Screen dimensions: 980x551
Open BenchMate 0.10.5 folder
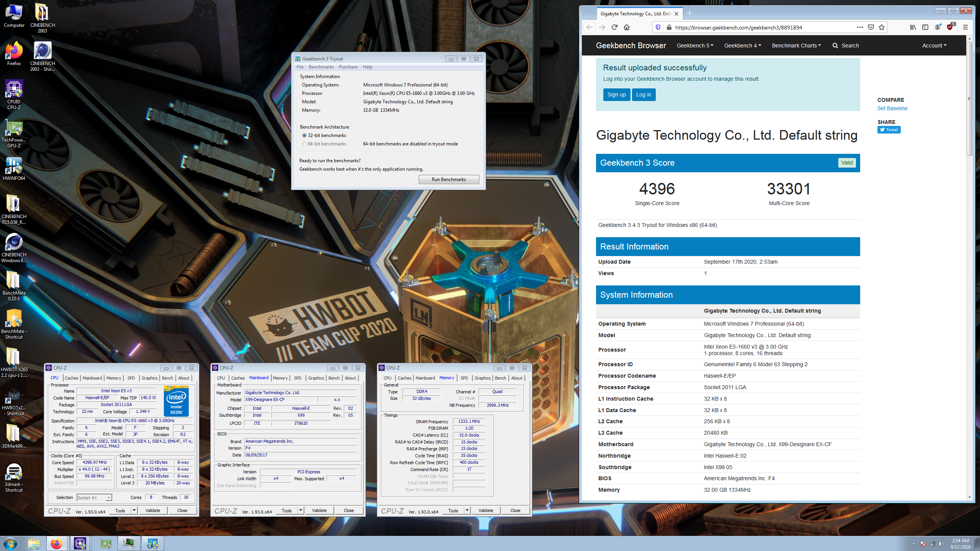(14, 286)
